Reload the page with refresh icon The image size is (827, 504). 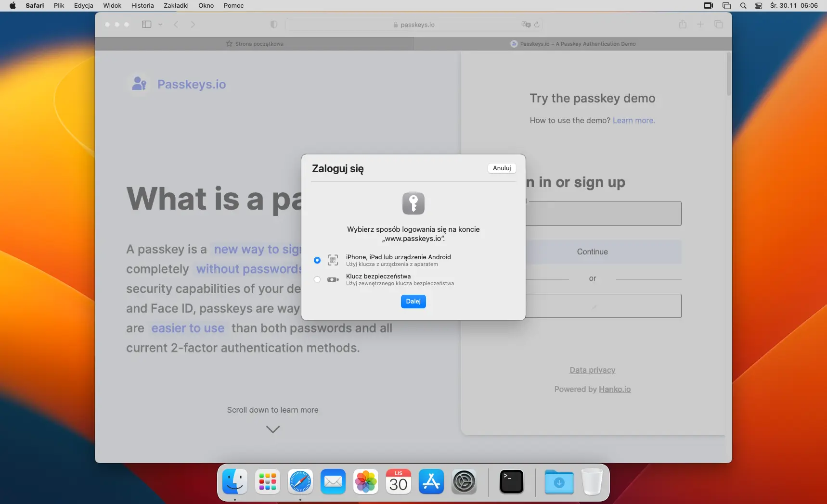[x=537, y=25]
